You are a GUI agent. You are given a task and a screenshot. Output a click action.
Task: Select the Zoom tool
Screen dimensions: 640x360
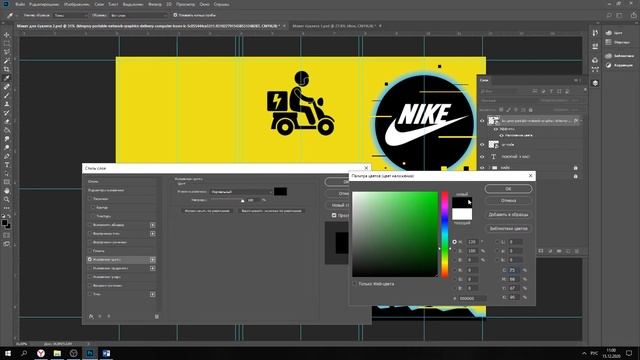coord(7,199)
